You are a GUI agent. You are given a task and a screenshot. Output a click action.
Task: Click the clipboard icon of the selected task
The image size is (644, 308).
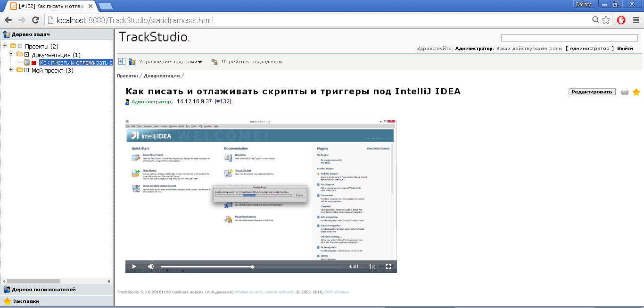27,62
